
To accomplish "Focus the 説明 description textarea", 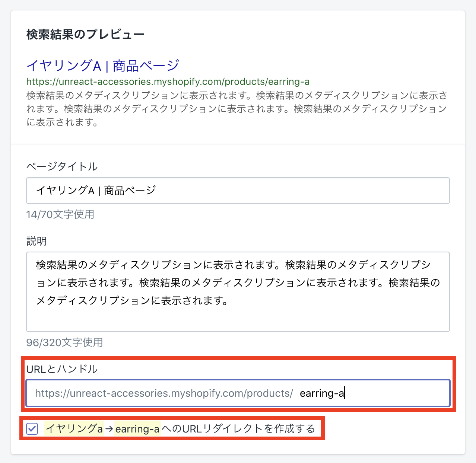I will pos(238,291).
